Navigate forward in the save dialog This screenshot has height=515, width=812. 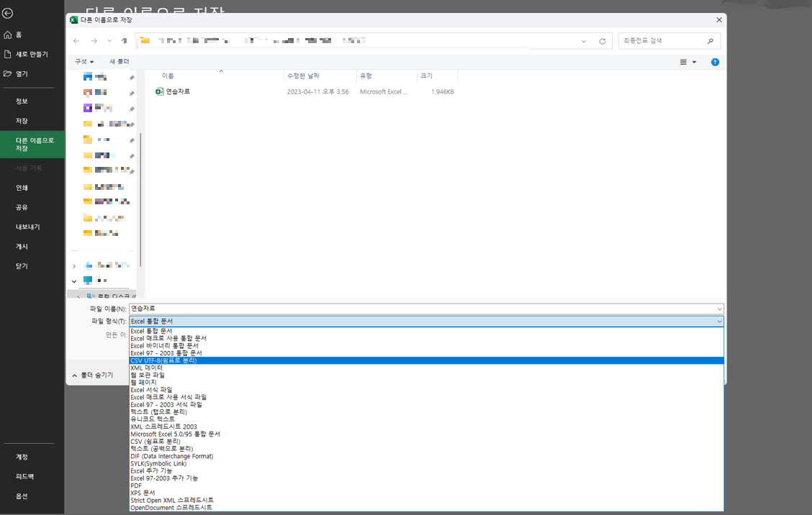(x=94, y=41)
